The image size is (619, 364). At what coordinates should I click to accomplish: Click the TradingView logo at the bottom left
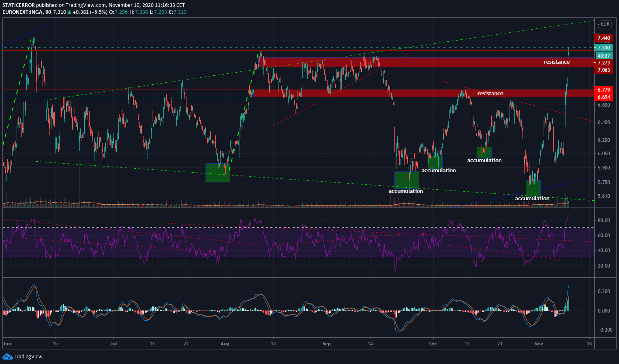pos(22,357)
